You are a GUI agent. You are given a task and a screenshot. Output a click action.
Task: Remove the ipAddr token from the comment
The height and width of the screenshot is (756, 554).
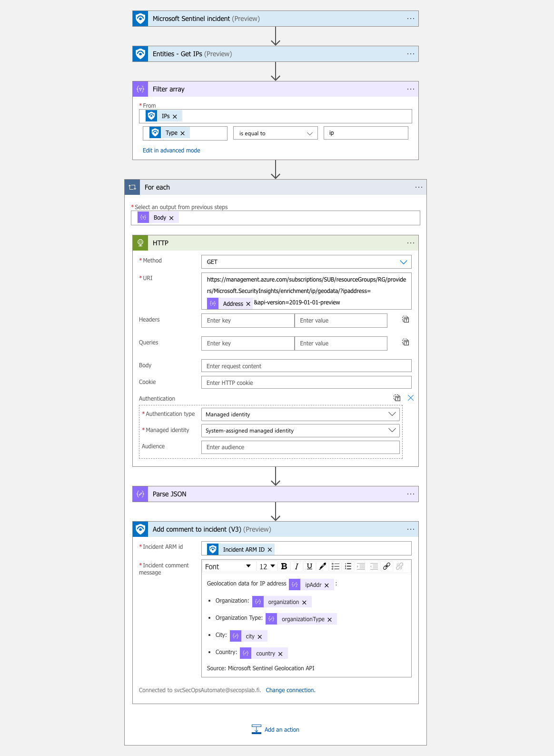(x=326, y=585)
